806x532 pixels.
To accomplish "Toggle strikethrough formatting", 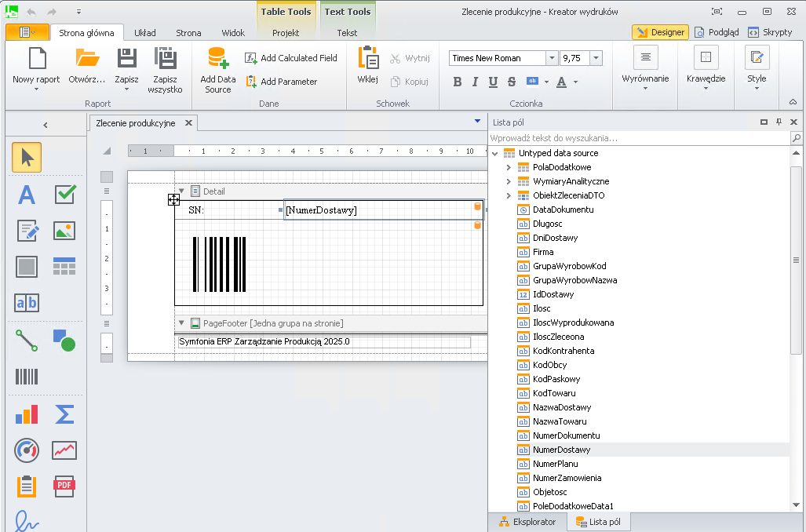I will click(512, 82).
